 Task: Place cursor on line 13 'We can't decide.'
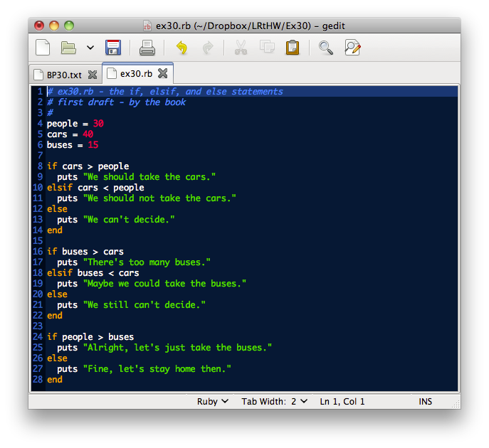pos(128,220)
